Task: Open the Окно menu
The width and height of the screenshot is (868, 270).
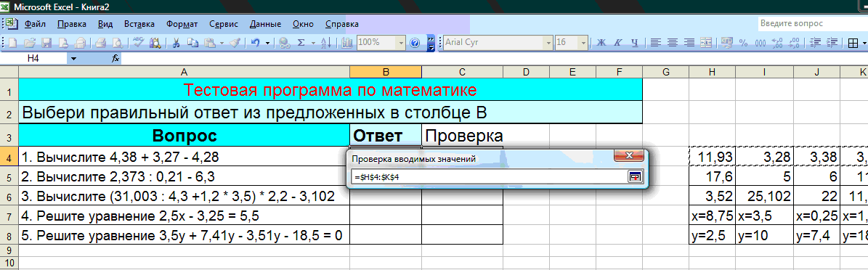Action: click(x=303, y=25)
